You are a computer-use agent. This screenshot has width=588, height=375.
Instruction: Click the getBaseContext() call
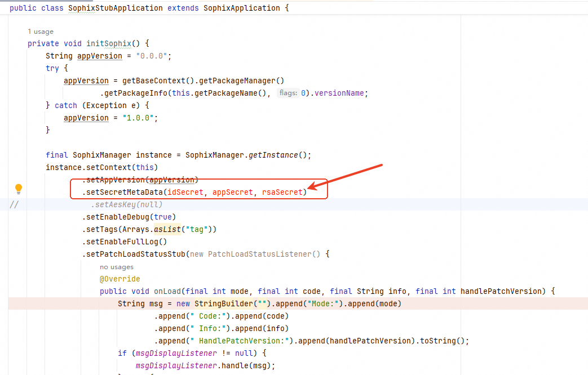click(x=158, y=81)
